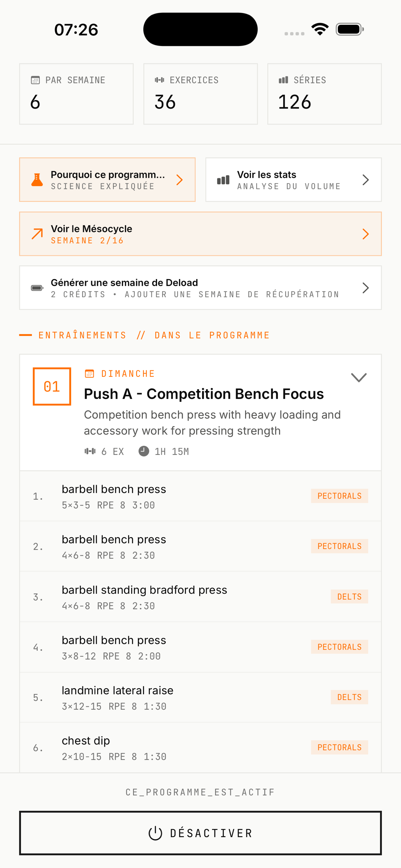Select the chest dip exercise row

click(x=200, y=748)
